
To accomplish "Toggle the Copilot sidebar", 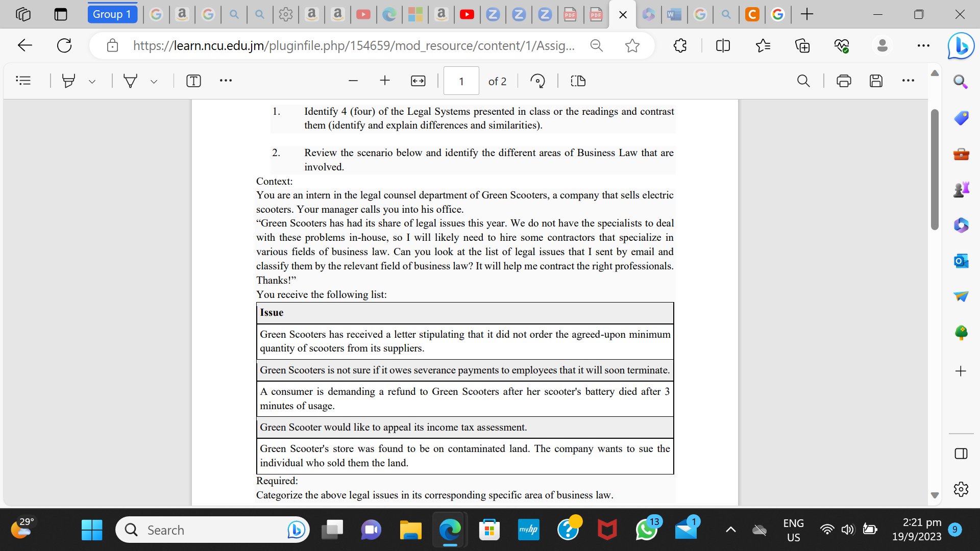I will [962, 46].
